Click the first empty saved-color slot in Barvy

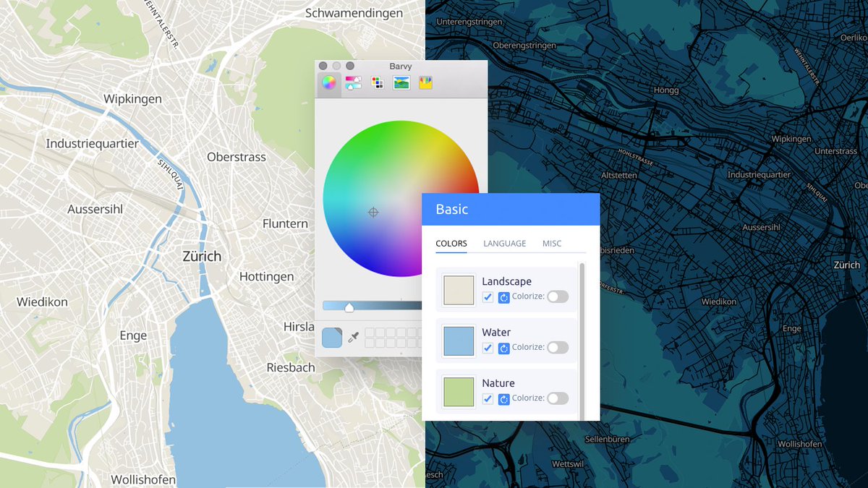(x=370, y=333)
